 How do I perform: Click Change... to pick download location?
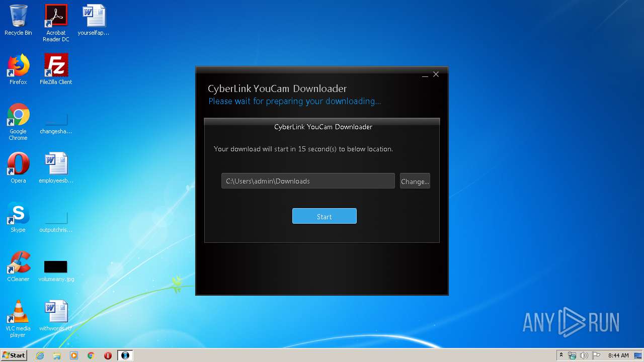tap(415, 181)
